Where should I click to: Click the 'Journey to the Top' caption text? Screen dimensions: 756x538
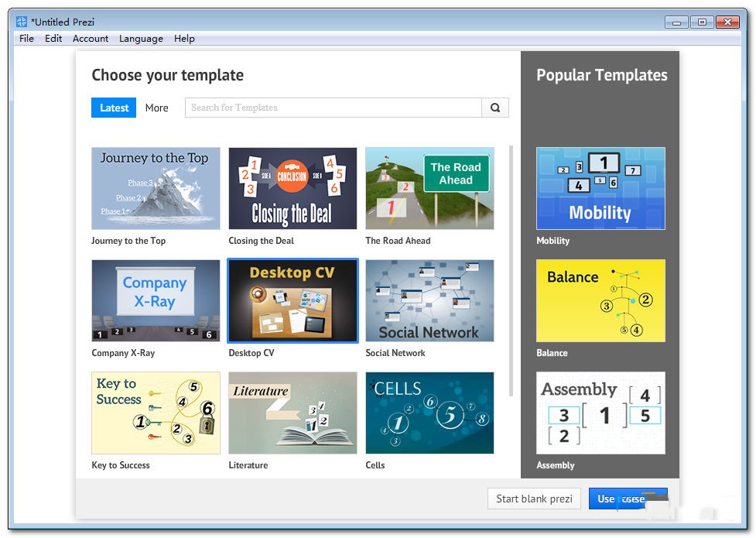128,240
